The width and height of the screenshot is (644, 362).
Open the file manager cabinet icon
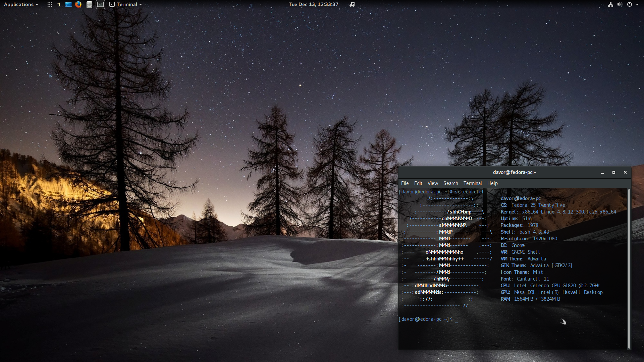(x=89, y=4)
